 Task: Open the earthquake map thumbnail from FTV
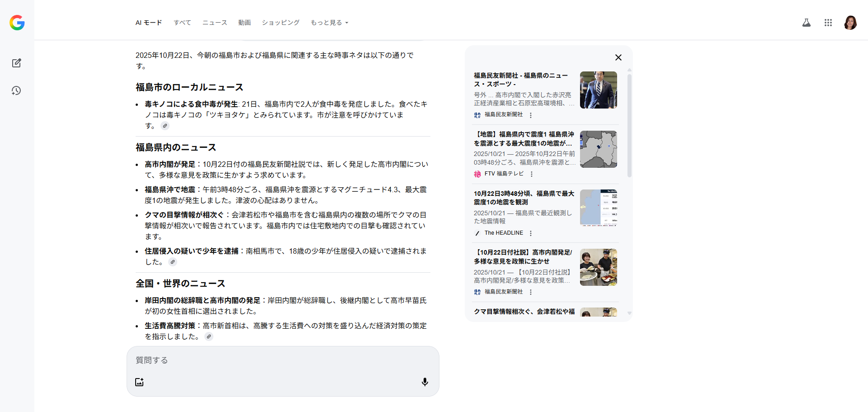click(598, 149)
